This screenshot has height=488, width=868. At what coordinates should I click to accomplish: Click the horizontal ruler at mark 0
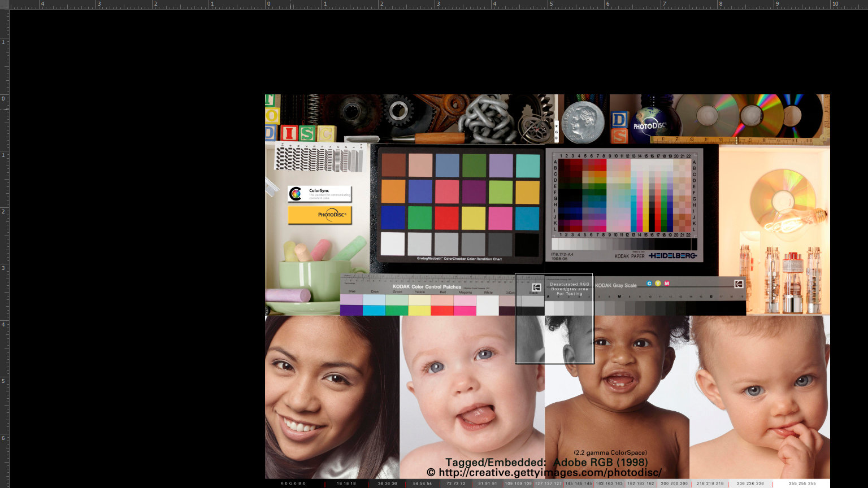pyautogui.click(x=268, y=5)
